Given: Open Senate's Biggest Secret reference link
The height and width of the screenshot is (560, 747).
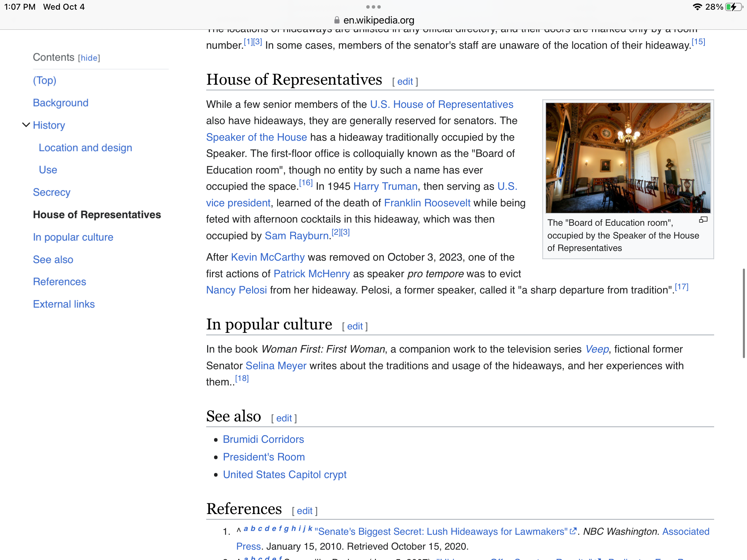Looking at the screenshot, I should click(x=441, y=531).
